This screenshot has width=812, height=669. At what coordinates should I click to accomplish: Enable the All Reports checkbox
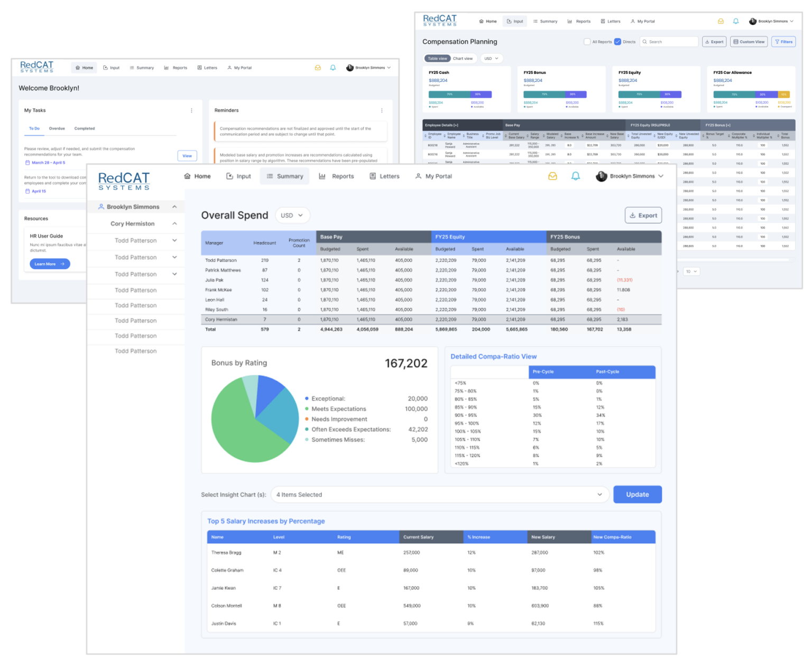(587, 41)
